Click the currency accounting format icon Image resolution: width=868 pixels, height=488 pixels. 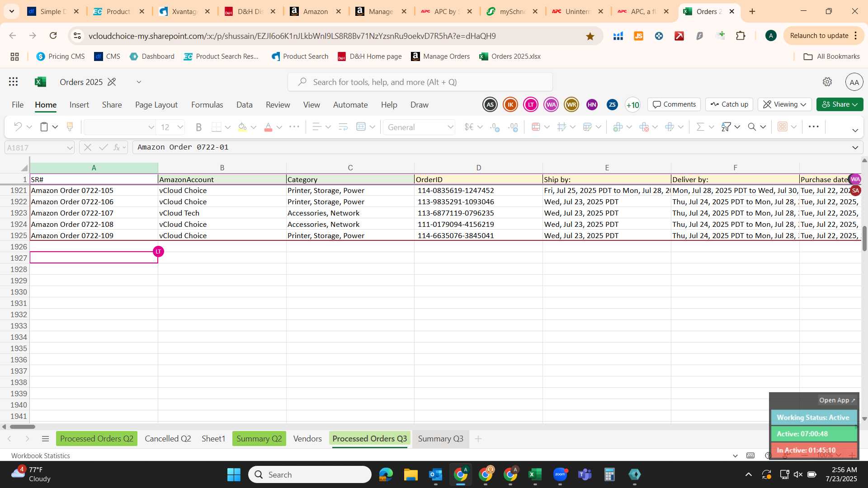[469, 127]
